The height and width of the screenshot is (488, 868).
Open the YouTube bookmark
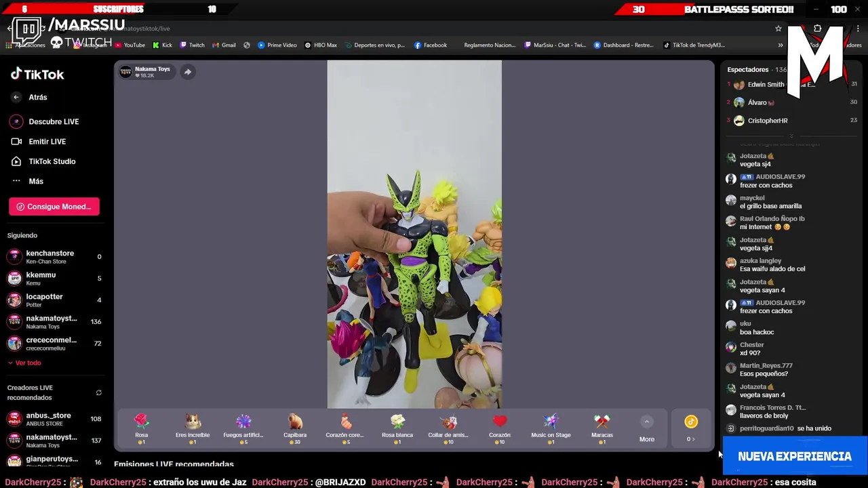(130, 45)
